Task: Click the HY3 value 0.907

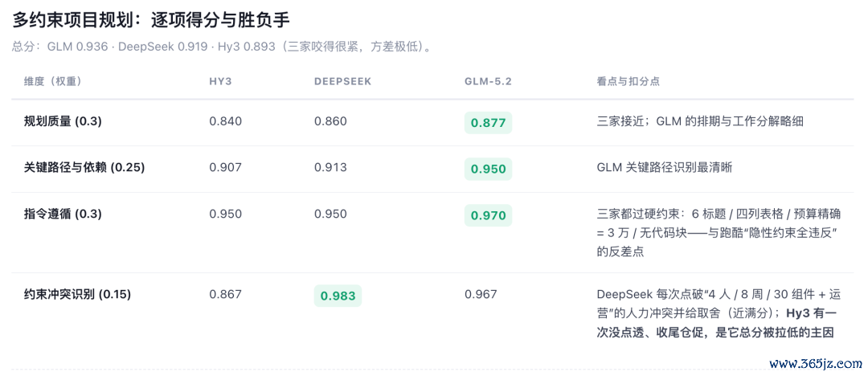Action: click(x=225, y=167)
